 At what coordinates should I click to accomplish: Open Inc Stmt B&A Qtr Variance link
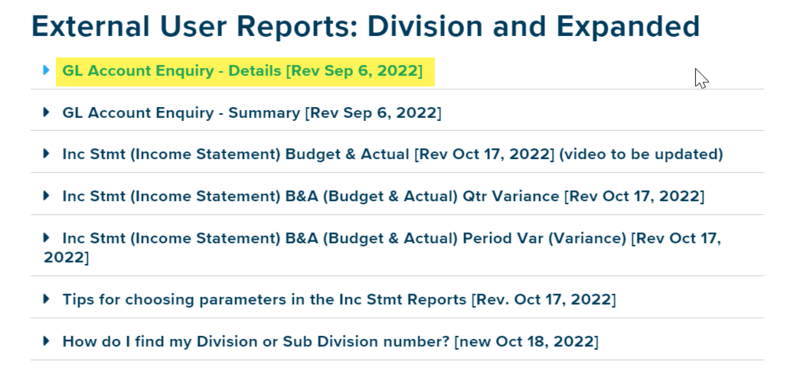tap(383, 197)
